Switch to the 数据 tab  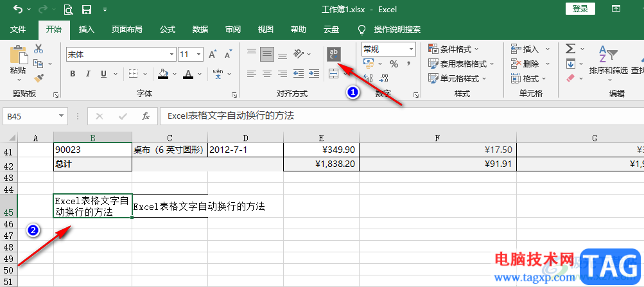[200, 30]
